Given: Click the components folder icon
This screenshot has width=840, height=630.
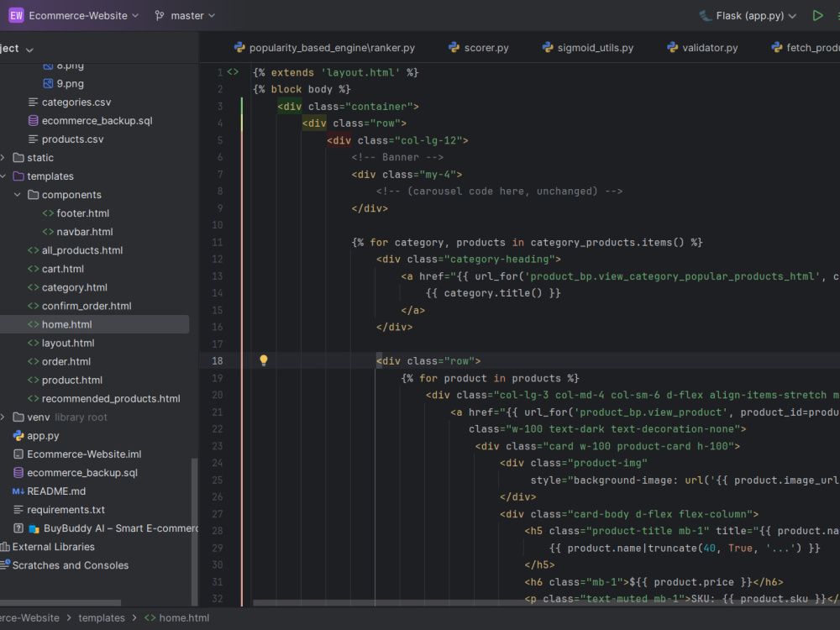Looking at the screenshot, I should tap(34, 195).
